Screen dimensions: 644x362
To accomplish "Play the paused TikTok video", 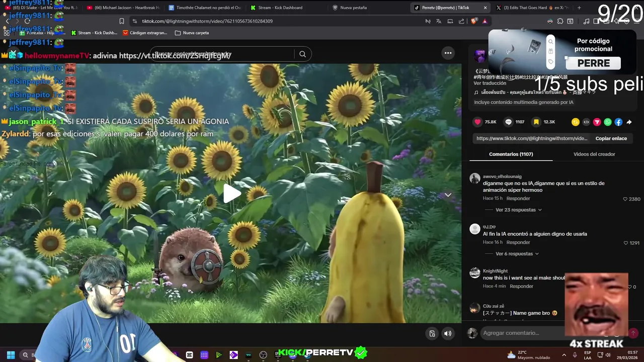I will pyautogui.click(x=231, y=194).
